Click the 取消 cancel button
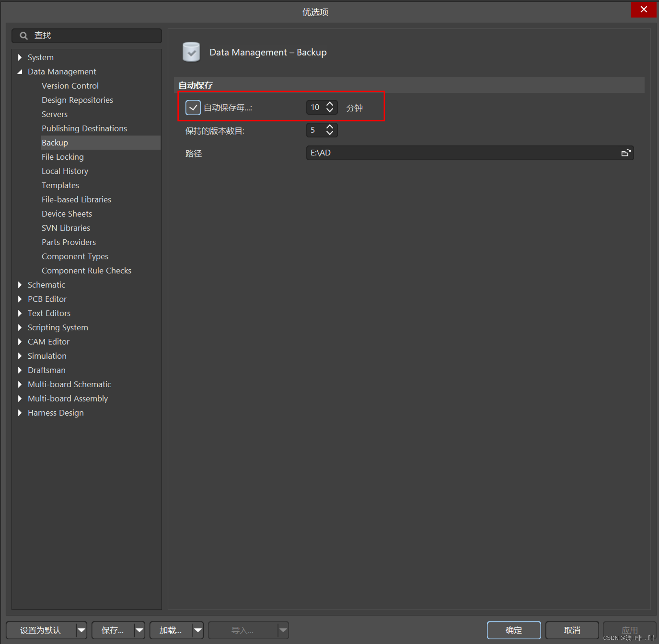 [x=572, y=630]
